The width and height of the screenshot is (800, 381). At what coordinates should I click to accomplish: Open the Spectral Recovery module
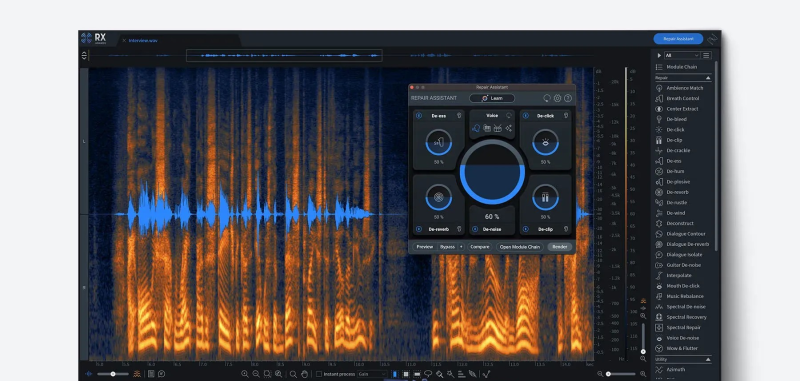682,317
